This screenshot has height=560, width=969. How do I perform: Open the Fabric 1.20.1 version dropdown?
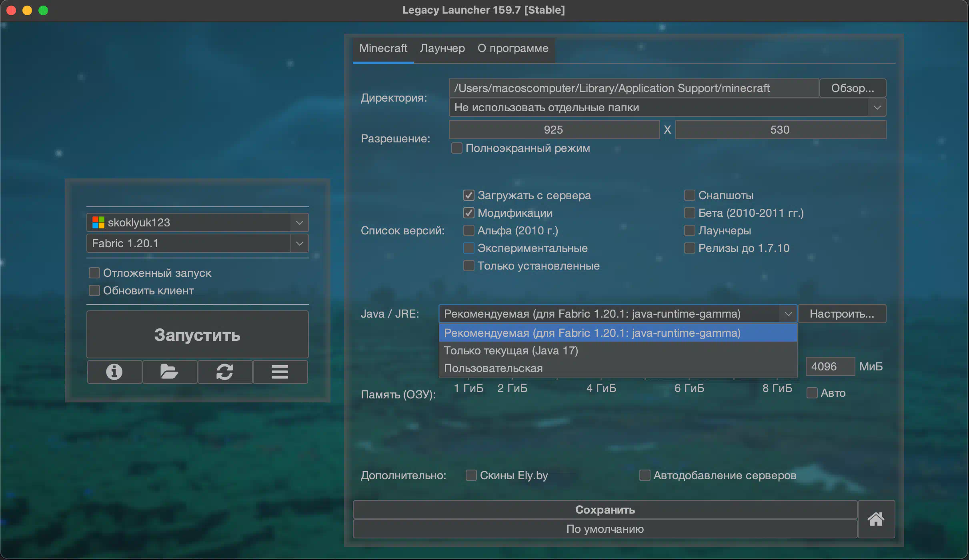[x=198, y=243]
